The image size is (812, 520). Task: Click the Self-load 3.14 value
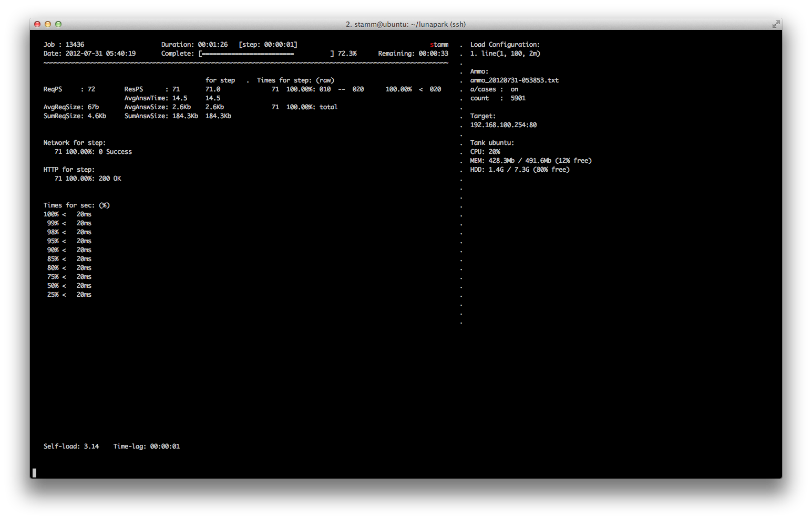(91, 446)
